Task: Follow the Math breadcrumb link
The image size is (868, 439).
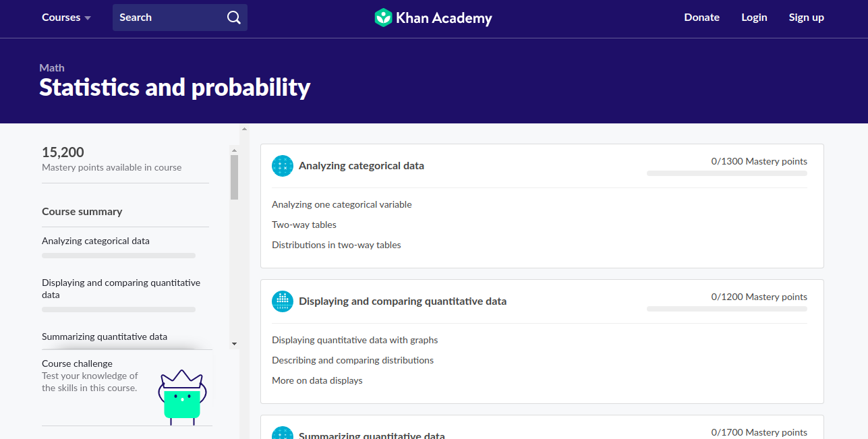Action: pos(52,68)
